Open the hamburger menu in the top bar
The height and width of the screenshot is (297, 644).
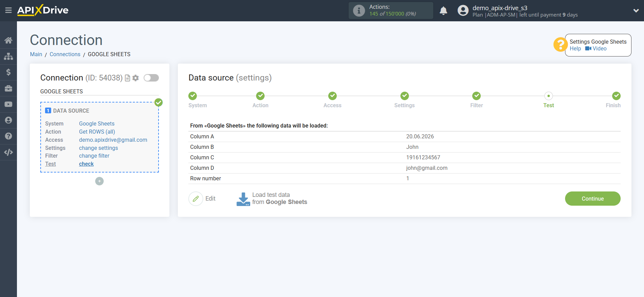[x=8, y=10]
